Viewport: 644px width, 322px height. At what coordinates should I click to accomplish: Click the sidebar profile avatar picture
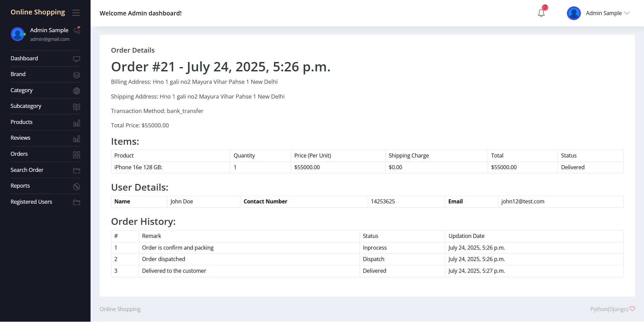coord(17,34)
